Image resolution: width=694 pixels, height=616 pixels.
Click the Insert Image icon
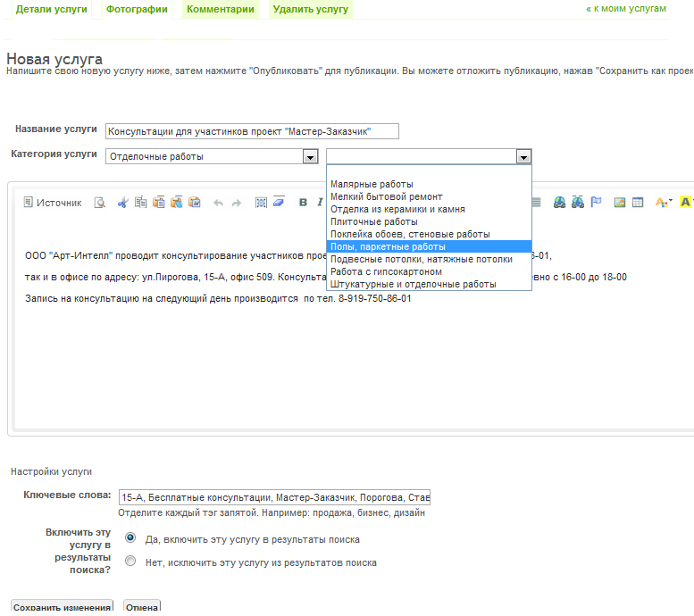click(x=620, y=203)
